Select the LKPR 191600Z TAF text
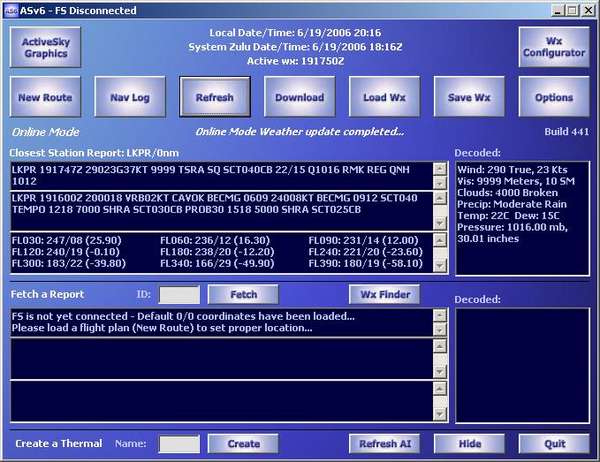The width and height of the screenshot is (600, 462). point(214,204)
